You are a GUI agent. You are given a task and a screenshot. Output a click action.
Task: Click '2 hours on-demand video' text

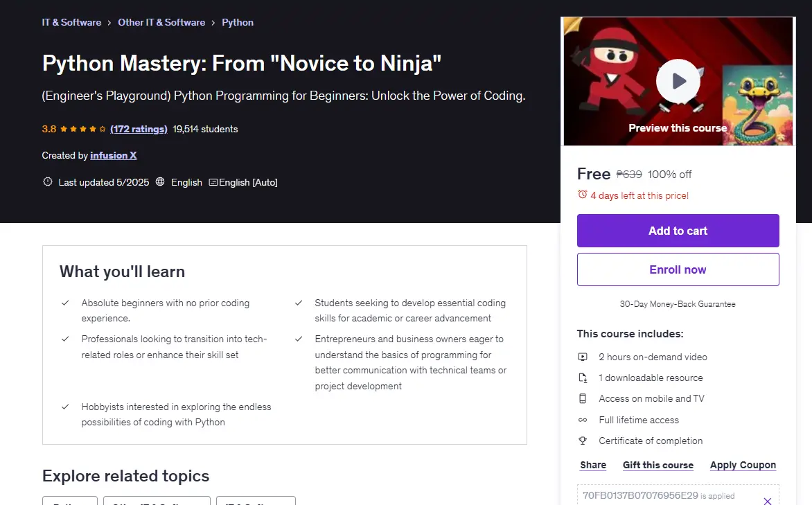[653, 357]
